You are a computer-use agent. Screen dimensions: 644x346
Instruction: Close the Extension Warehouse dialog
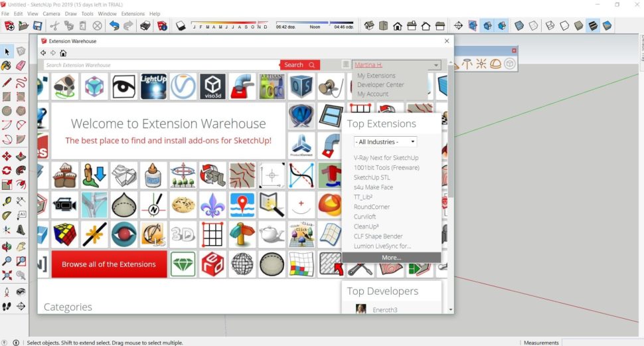[447, 41]
